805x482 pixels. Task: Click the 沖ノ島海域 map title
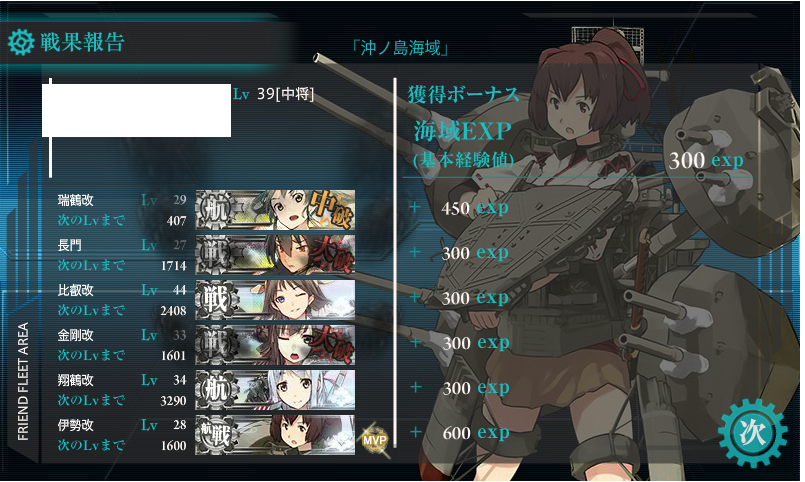400,48
